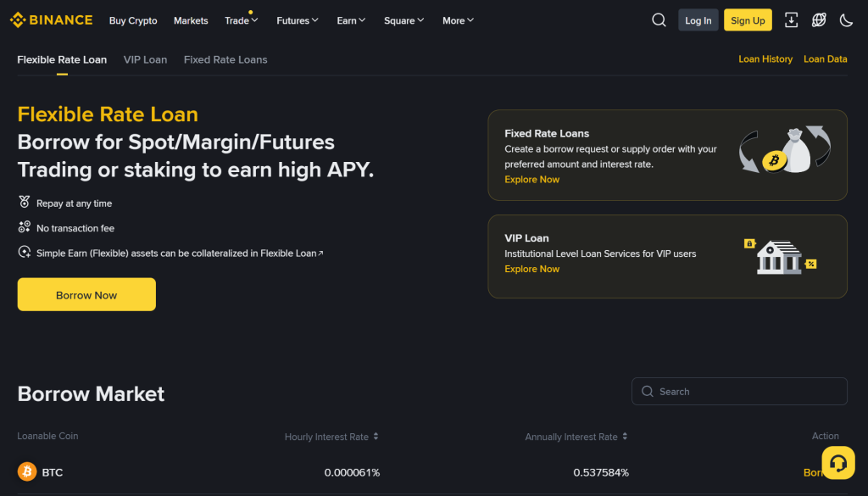The height and width of the screenshot is (496, 868).
Task: Click the Binance logo in header
Action: [51, 20]
